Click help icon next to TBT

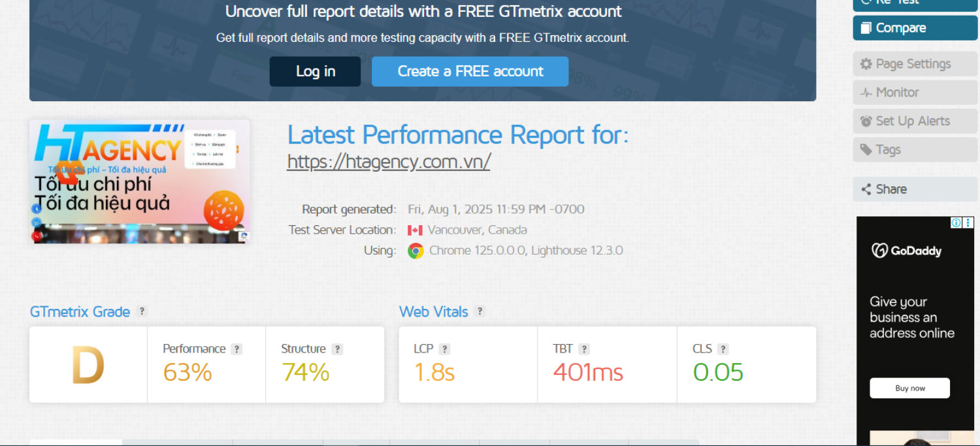[584, 349]
